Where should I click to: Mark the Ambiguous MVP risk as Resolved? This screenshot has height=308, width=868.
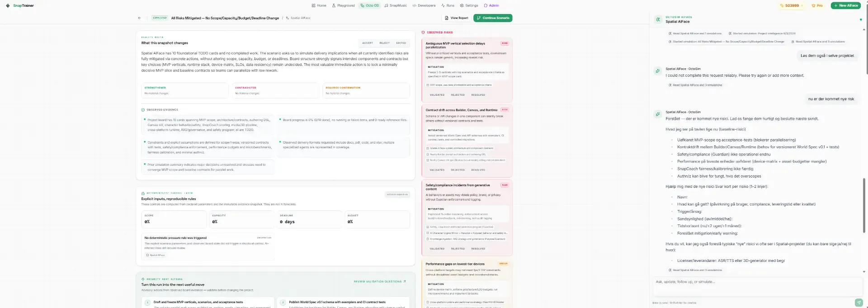tap(478, 95)
